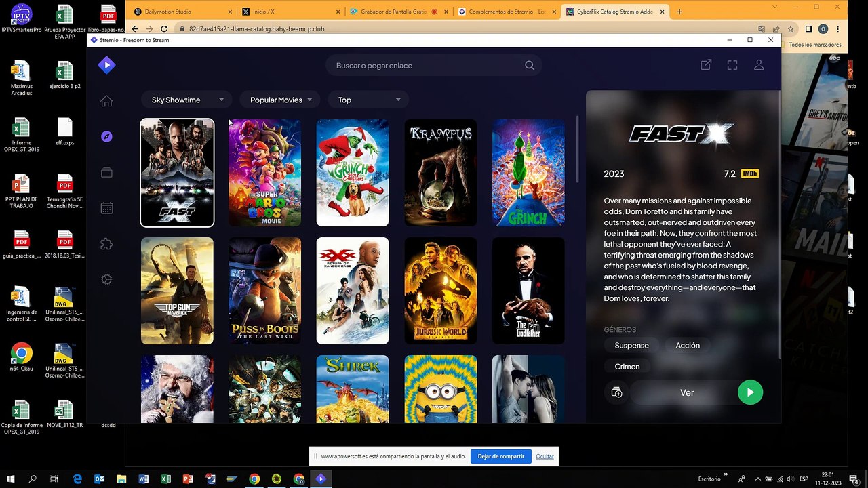868x488 pixels.
Task: Expand the Top genre dropdown
Action: coord(368,100)
